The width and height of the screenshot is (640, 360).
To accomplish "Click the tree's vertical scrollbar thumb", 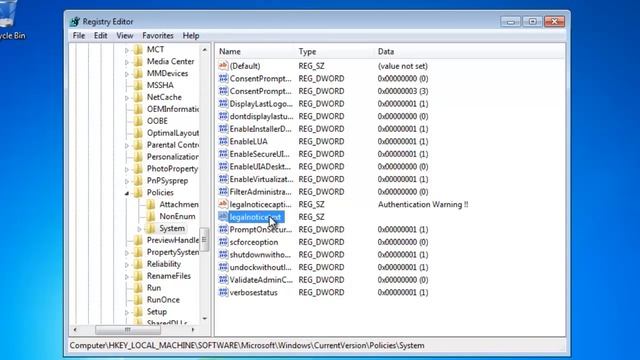I will (204, 239).
